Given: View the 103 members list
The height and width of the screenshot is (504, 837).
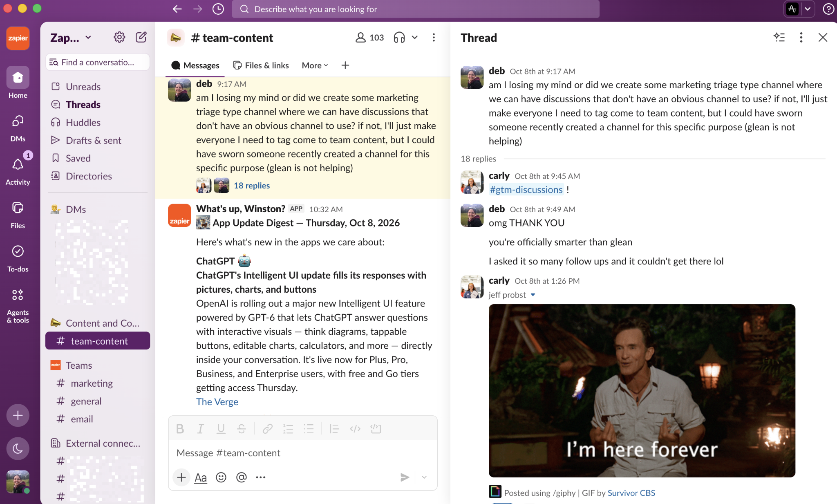Looking at the screenshot, I should pyautogui.click(x=369, y=38).
